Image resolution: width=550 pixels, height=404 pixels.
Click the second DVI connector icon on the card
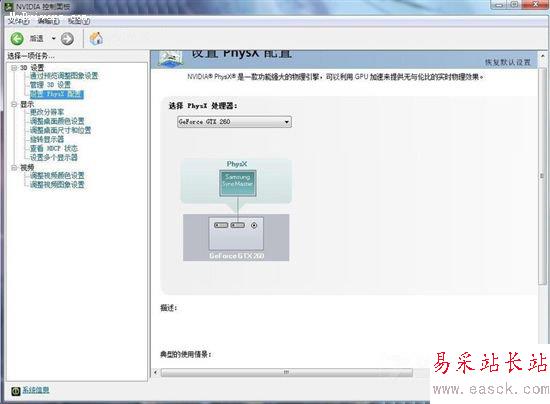[x=238, y=225]
